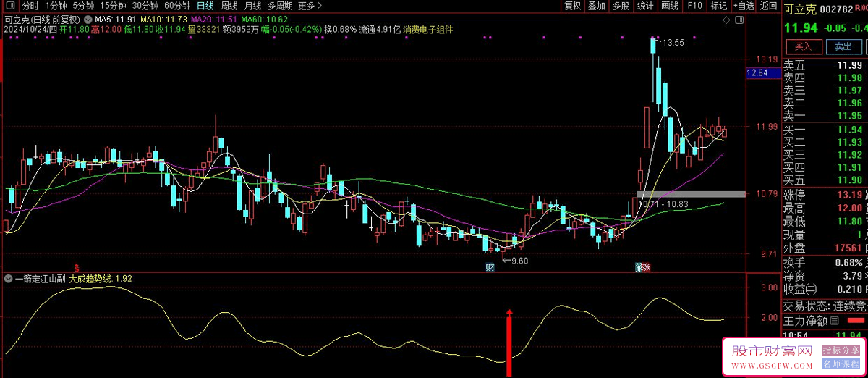868x378 pixels.
Task: Click the 财 marker below the chart
Action: coord(490,267)
